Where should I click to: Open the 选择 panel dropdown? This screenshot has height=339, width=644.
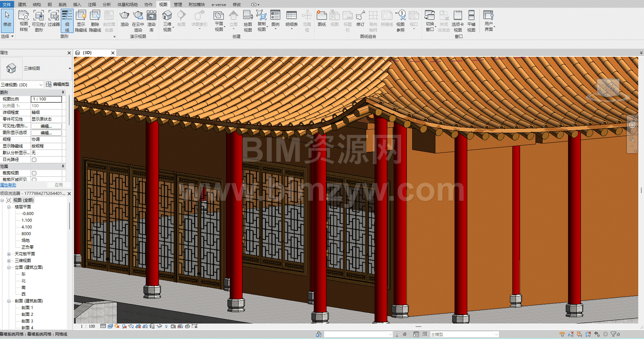coord(7,36)
